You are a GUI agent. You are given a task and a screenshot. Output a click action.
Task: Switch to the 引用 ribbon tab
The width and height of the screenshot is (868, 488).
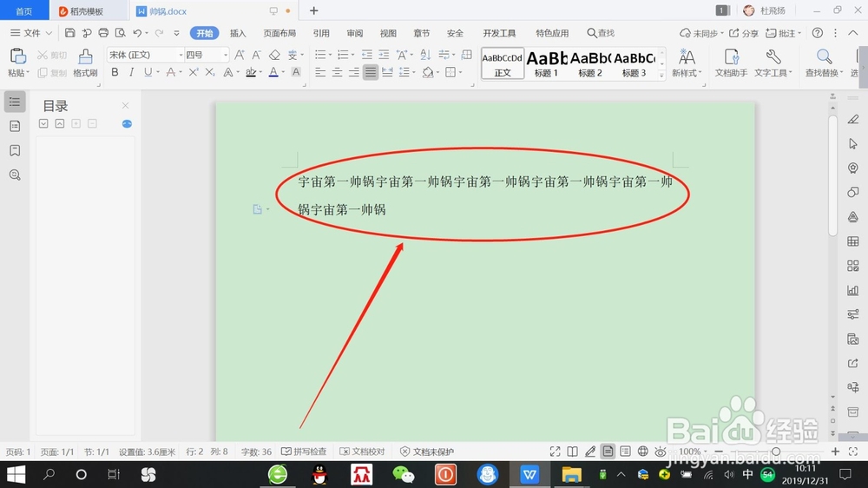click(321, 33)
